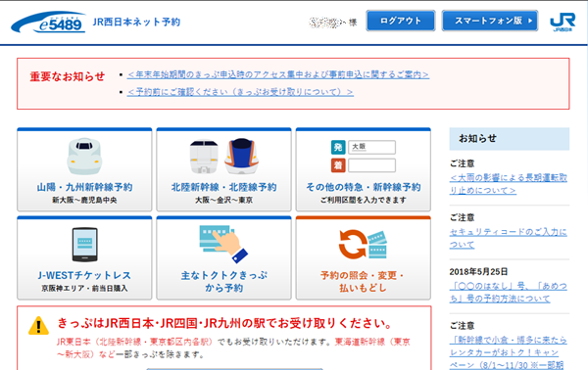Select J-WESTチケットレス option
Viewport: 588px width, 370px height.
tap(84, 257)
